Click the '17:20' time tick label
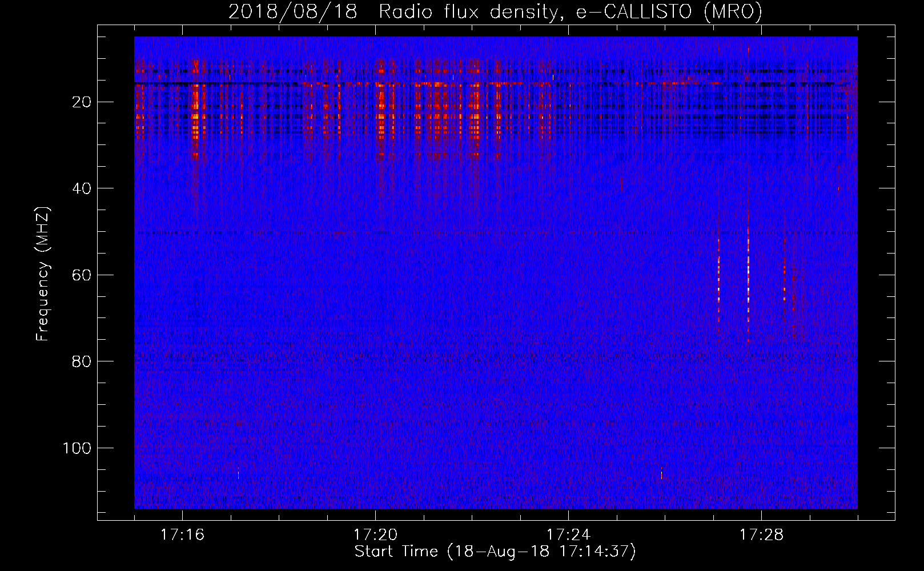 [375, 535]
